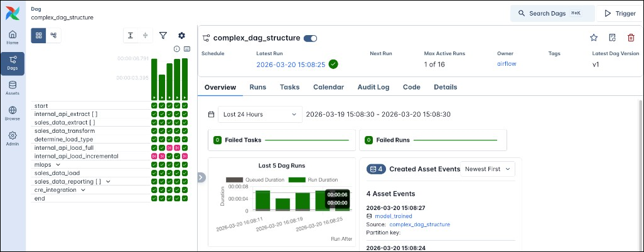Open the Last 24 Hours dropdown
Screen dimensions: 644x252
pyautogui.click(x=260, y=115)
